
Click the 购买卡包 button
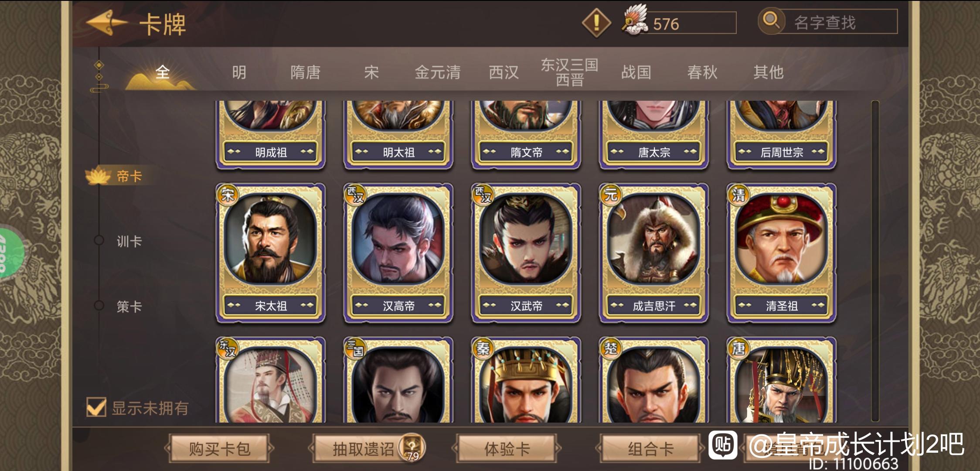tap(219, 448)
